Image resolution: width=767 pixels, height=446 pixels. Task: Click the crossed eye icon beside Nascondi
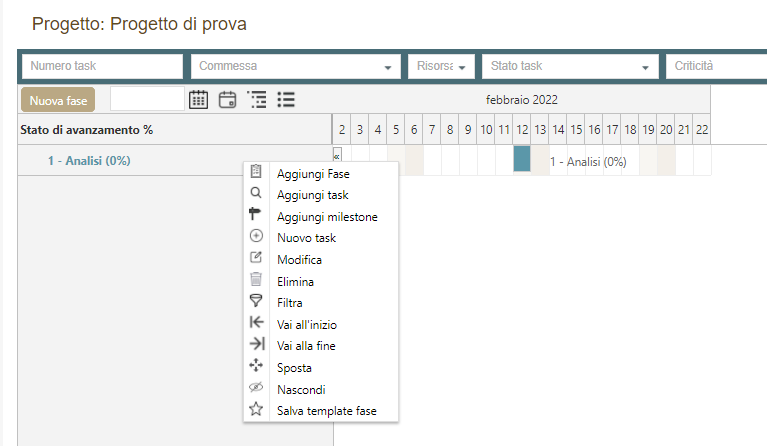pyautogui.click(x=256, y=387)
